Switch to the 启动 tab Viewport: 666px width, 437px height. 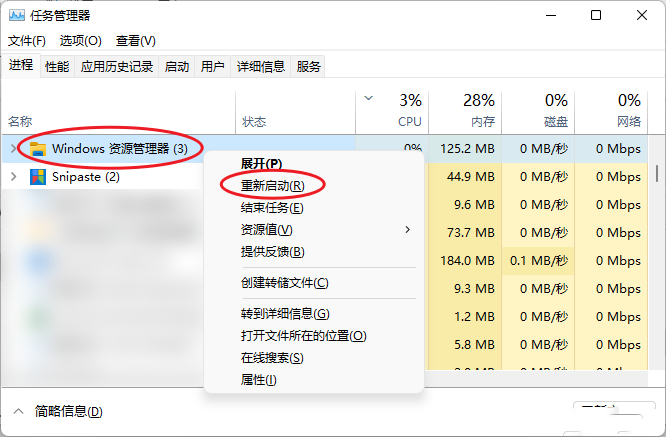pyautogui.click(x=177, y=66)
